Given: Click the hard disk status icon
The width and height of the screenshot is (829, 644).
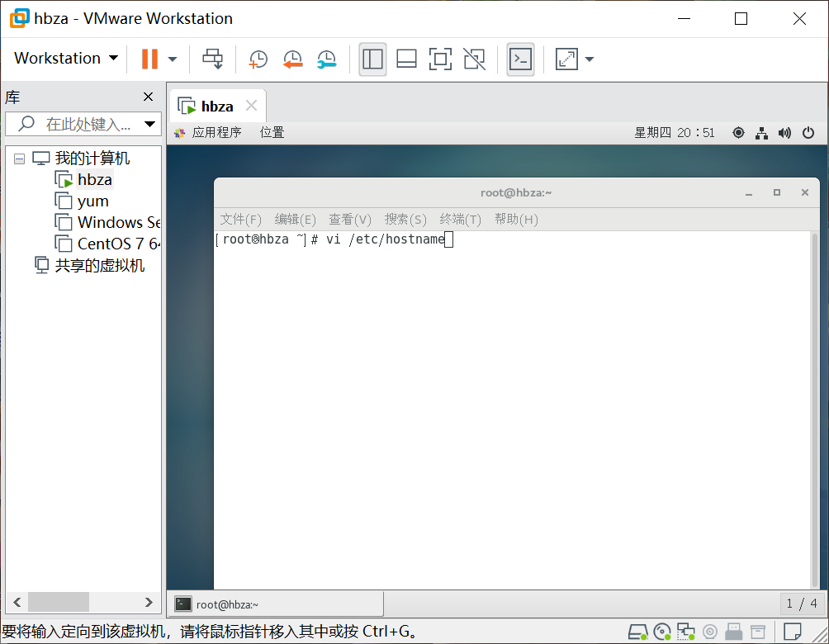Looking at the screenshot, I should pyautogui.click(x=637, y=632).
